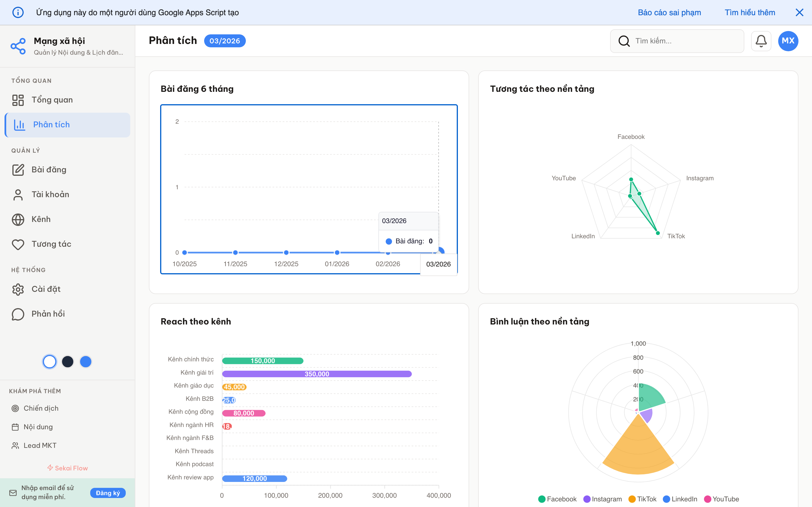Image resolution: width=812 pixels, height=507 pixels.
Task: Toggle TikTok legend in comments chart
Action: [x=642, y=499]
